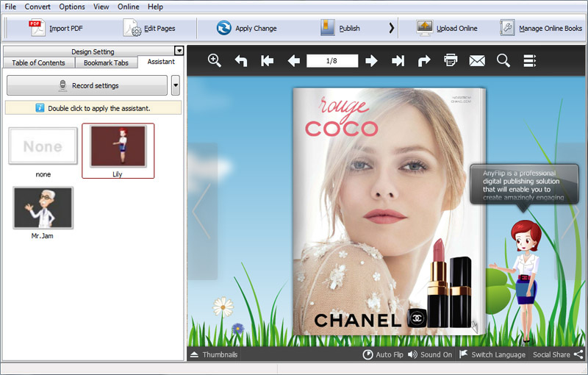This screenshot has width=588, height=375.
Task: Click the email envelope icon
Action: coord(477,61)
